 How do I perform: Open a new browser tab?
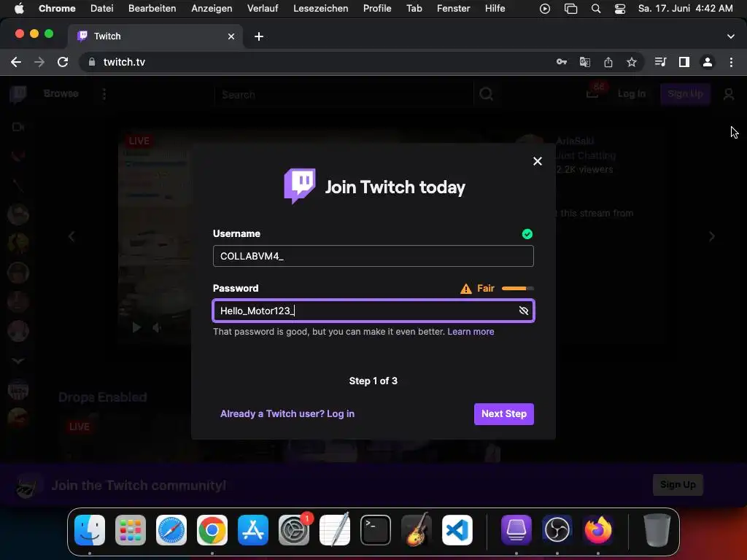click(x=259, y=36)
